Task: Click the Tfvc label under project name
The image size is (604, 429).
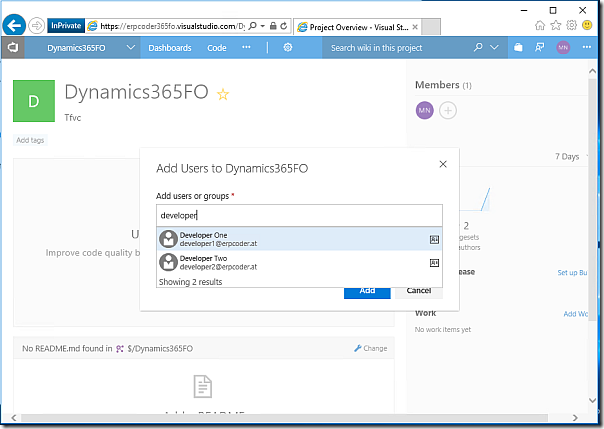Action: tap(72, 117)
